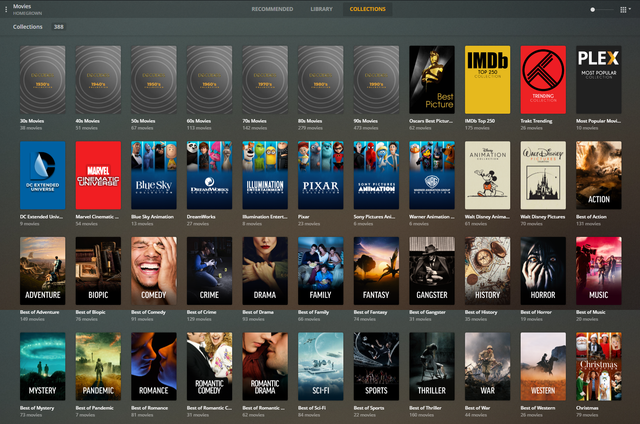Open the 30s Movies collection poster
The width and height of the screenshot is (640, 424).
[x=42, y=80]
